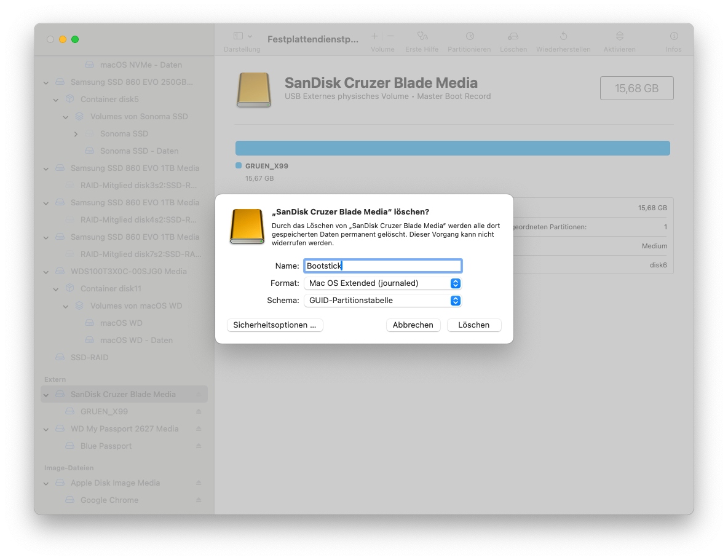The image size is (728, 560).
Task: Click the 15,68 GB capacity box
Action: pyautogui.click(x=636, y=89)
